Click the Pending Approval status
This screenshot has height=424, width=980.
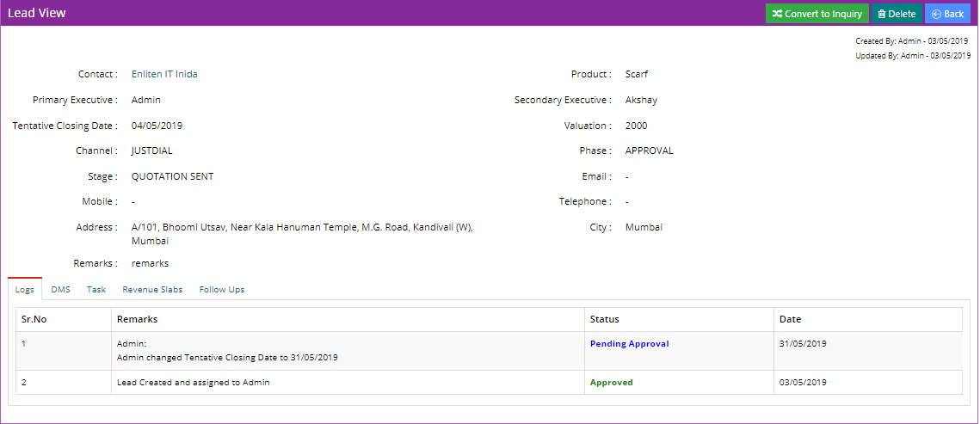pyautogui.click(x=629, y=344)
